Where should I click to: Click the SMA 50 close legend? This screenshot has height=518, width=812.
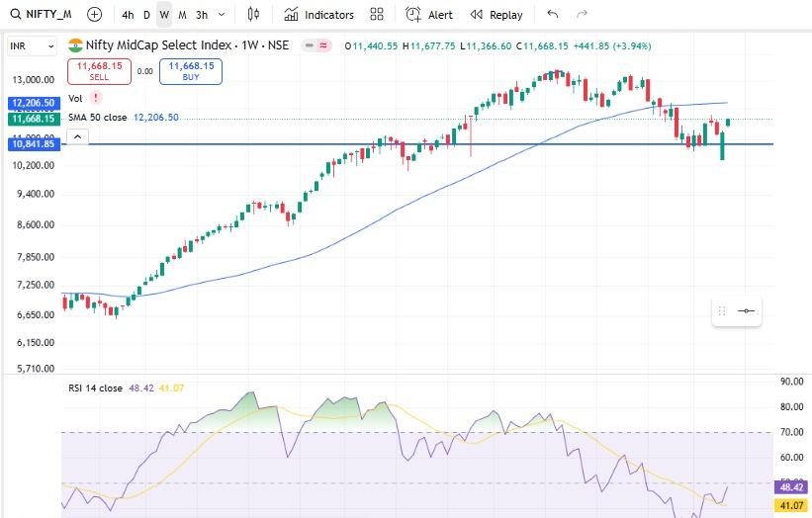click(97, 118)
